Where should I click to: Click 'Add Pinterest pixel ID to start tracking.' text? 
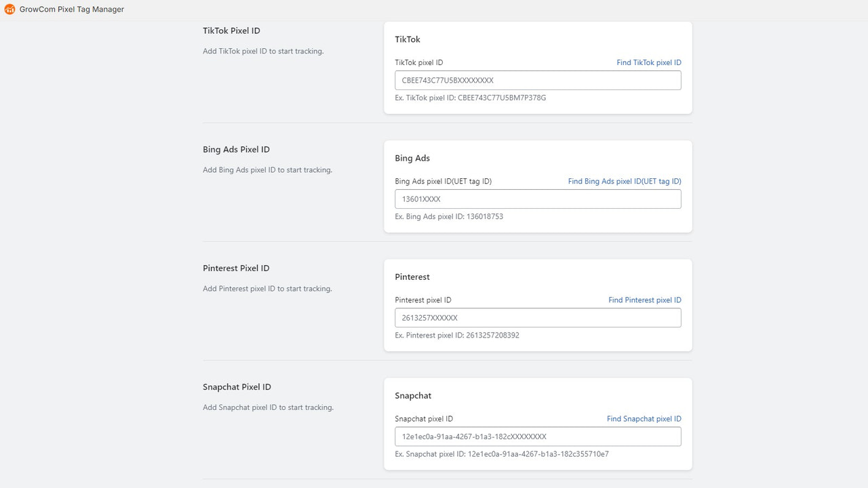(x=267, y=289)
